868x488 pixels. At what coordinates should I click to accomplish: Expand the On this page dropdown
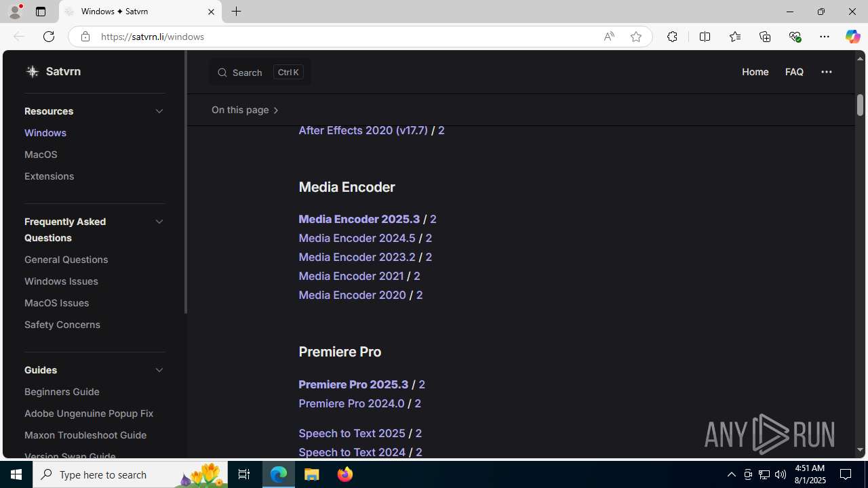(x=245, y=110)
